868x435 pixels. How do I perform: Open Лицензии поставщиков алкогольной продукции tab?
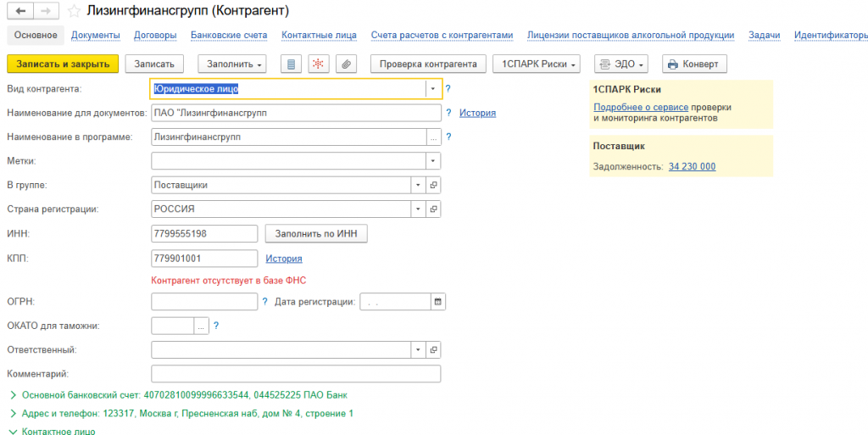(631, 36)
